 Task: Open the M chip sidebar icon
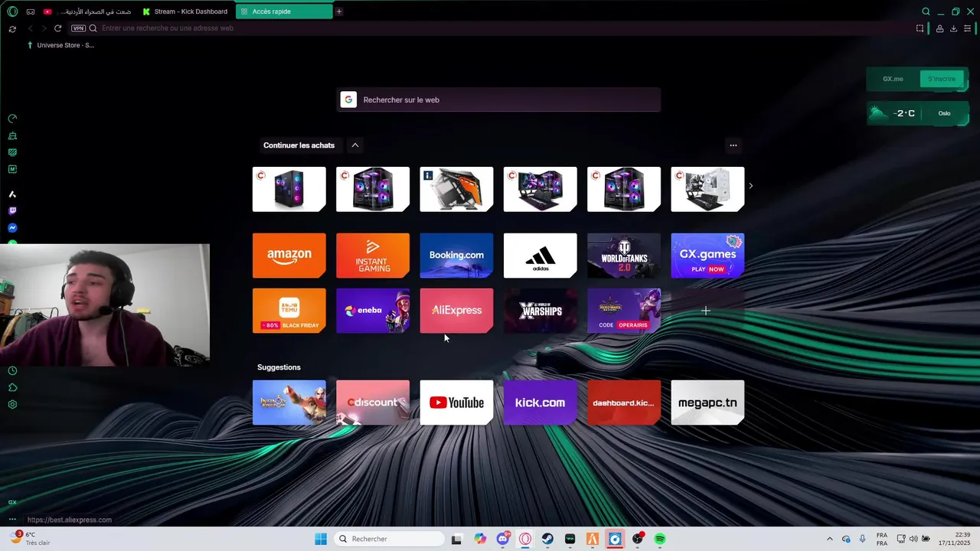[12, 169]
